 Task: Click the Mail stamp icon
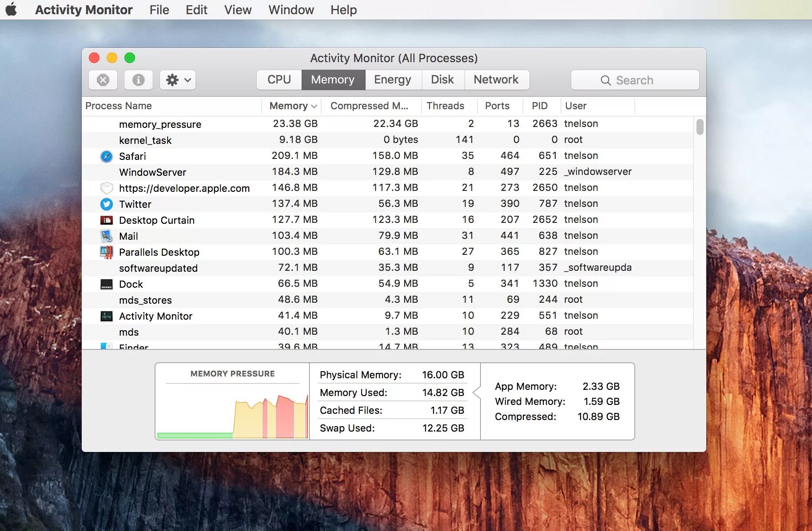(x=107, y=236)
